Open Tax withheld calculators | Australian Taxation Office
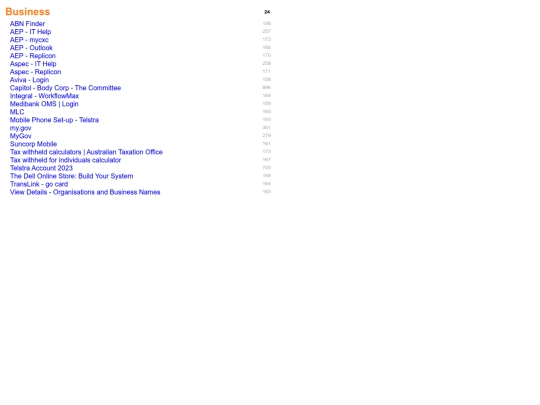This screenshot has height=405, width=540. coord(86,152)
